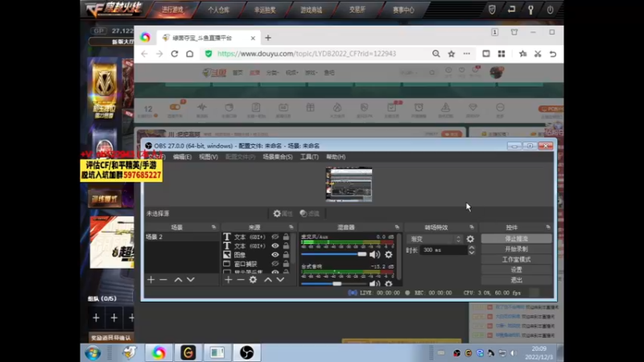Pop out the Scenes dock
Viewport: 644px width, 362px height.
(x=213, y=227)
